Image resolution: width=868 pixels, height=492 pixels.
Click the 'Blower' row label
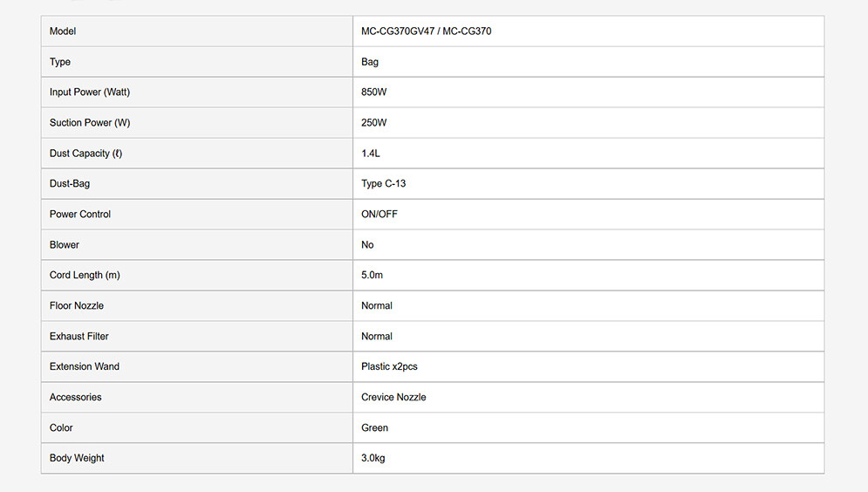pyautogui.click(x=65, y=245)
